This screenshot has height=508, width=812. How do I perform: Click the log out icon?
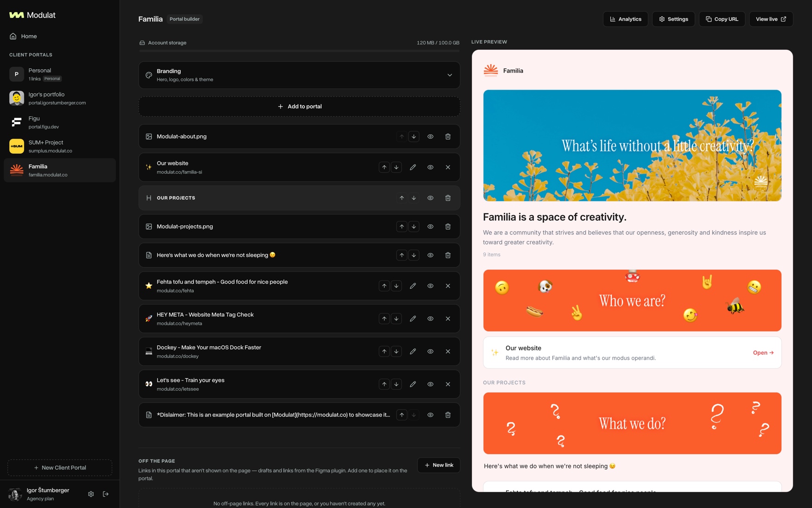coord(106,494)
